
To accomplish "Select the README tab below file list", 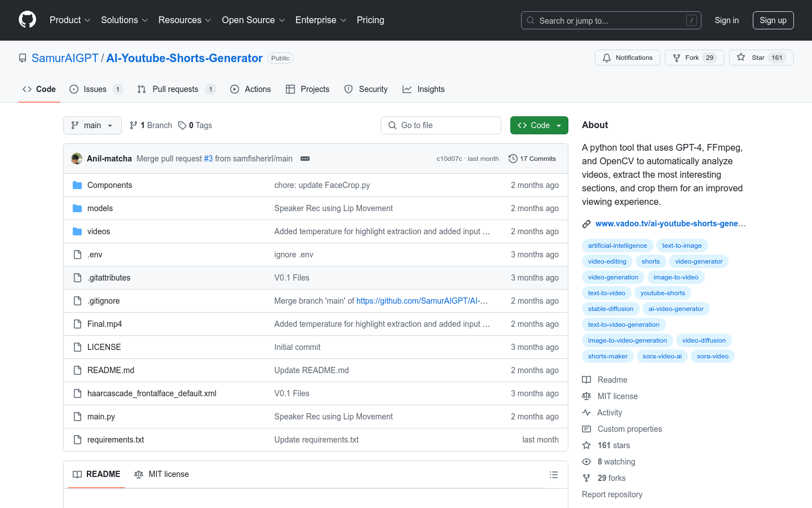I will tap(96, 474).
